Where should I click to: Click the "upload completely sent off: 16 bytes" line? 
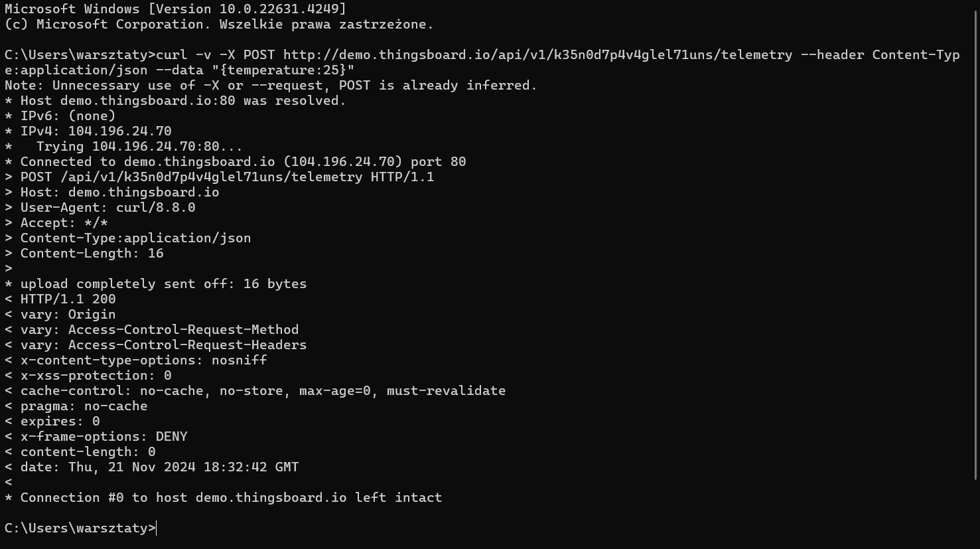click(x=156, y=284)
